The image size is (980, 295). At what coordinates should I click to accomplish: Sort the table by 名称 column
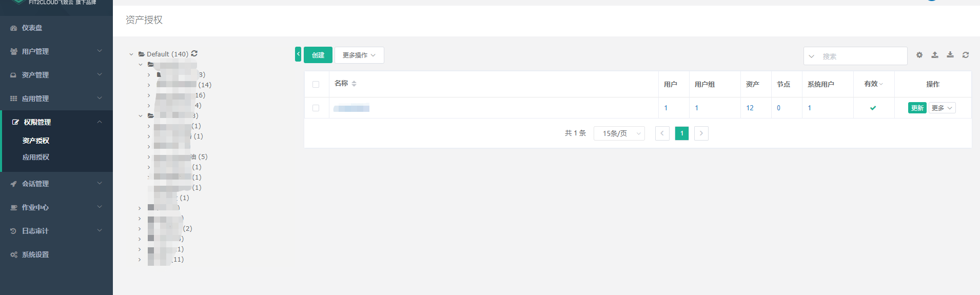pos(354,84)
